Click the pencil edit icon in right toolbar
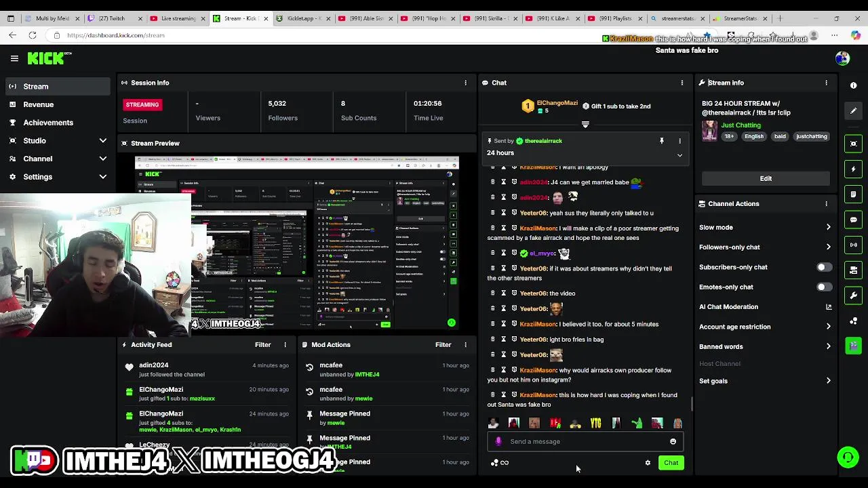868x488 pixels. coord(853,110)
